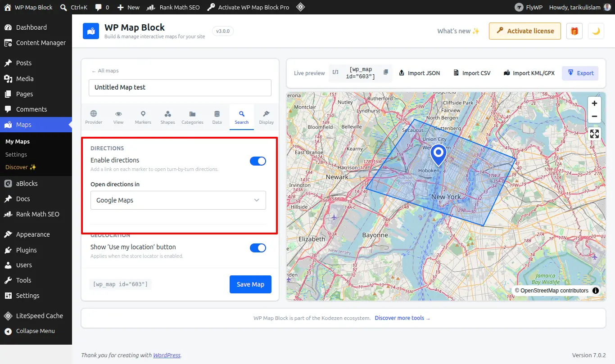Screen dimensions: 615x364
Task: Switch to the Categories tab
Action: tap(192, 117)
